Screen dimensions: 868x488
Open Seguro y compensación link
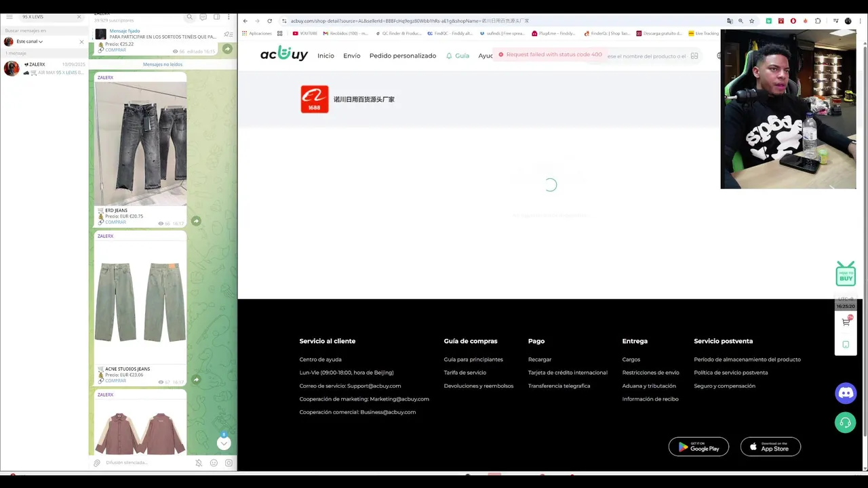[x=724, y=386]
